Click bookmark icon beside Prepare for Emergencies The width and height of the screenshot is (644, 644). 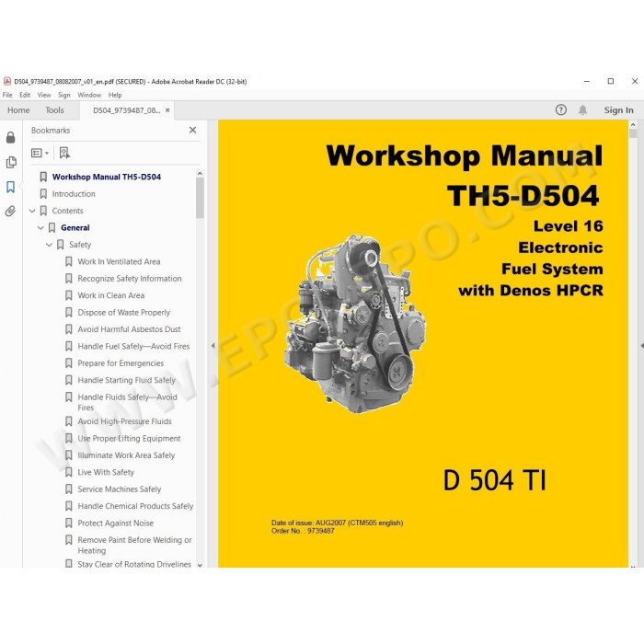click(69, 363)
